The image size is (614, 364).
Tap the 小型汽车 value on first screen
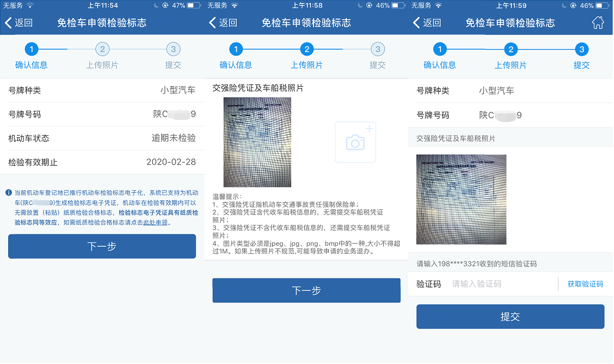tap(178, 90)
